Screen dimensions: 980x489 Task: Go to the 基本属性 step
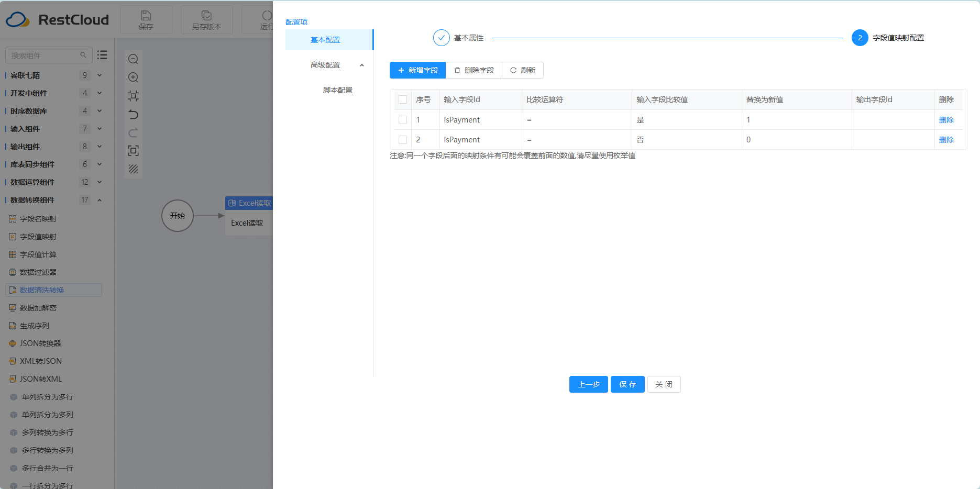(458, 38)
